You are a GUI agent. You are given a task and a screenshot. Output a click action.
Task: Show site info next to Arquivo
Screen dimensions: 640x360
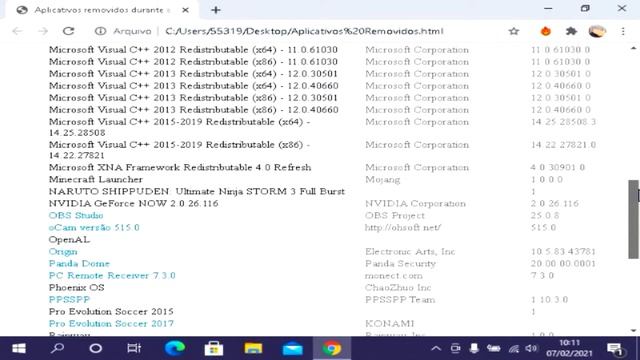[100, 31]
